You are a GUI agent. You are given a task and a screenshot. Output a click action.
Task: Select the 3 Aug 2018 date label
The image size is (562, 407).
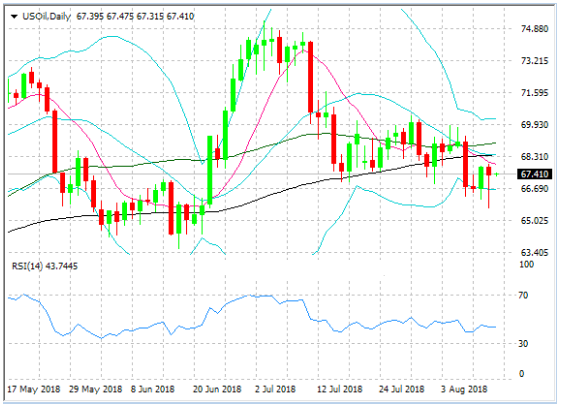pyautogui.click(x=464, y=389)
